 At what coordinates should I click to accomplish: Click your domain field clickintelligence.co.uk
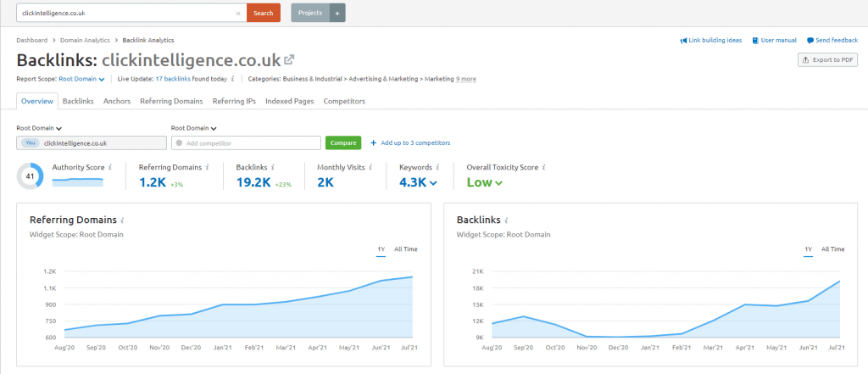pos(92,143)
